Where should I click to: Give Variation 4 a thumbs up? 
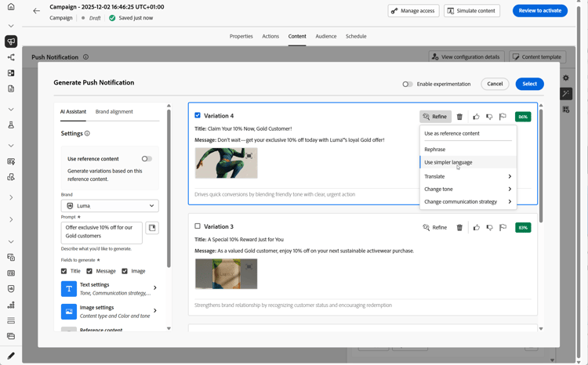pos(476,117)
